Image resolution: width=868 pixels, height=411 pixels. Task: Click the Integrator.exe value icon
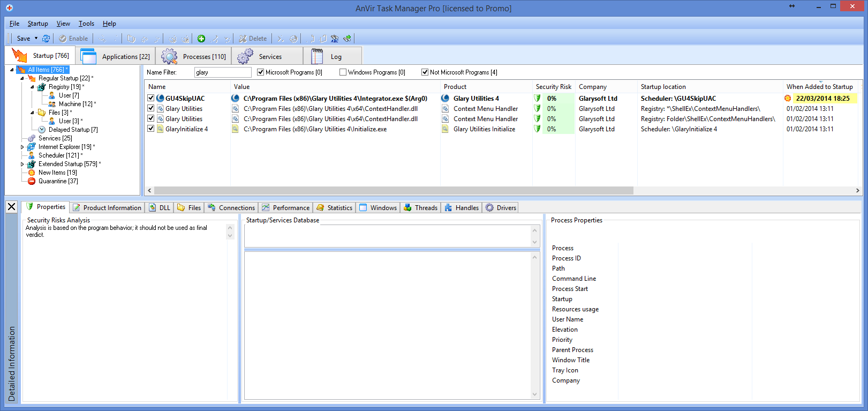[x=235, y=98]
